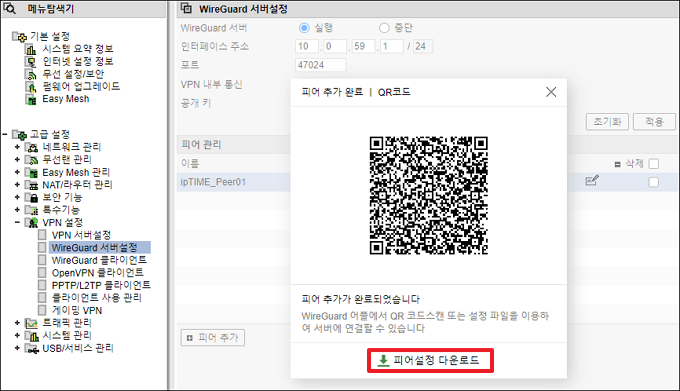
Task: Expand the NAT/라우터 관리 tree node
Action: (17, 185)
